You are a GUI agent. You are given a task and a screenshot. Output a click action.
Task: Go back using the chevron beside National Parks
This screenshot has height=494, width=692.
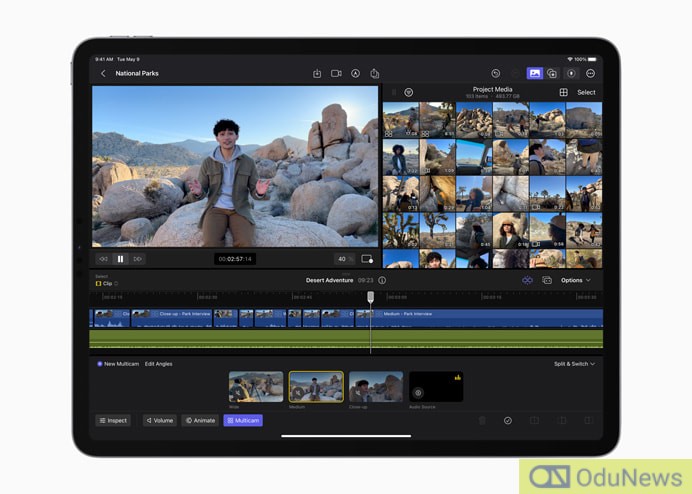(x=103, y=74)
